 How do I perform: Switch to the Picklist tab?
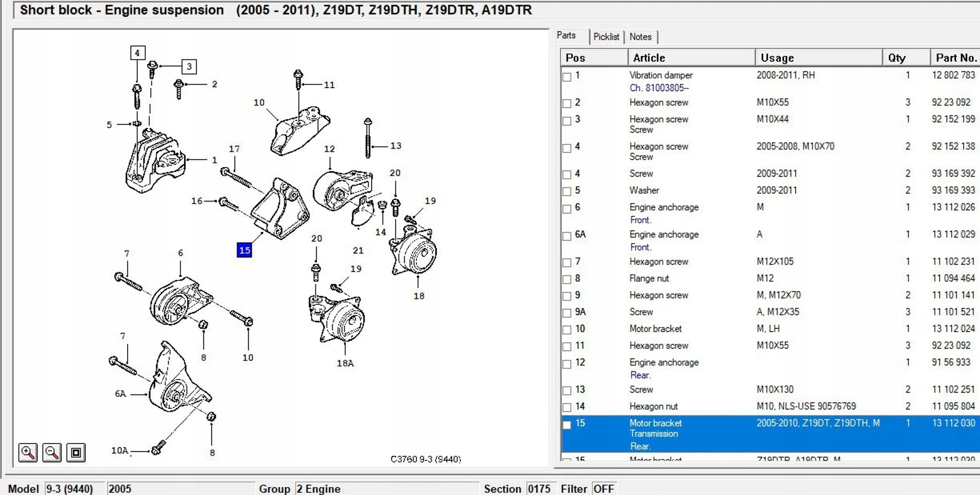[x=606, y=37]
